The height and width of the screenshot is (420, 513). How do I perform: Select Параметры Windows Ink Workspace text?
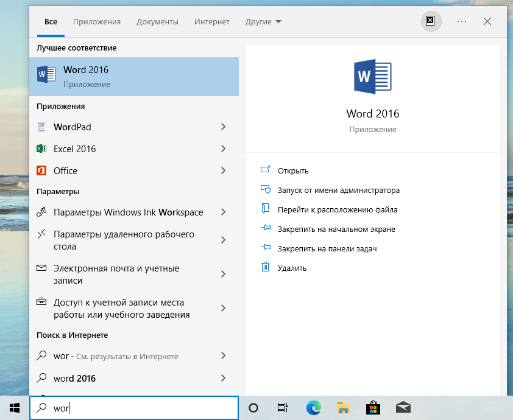tap(128, 212)
